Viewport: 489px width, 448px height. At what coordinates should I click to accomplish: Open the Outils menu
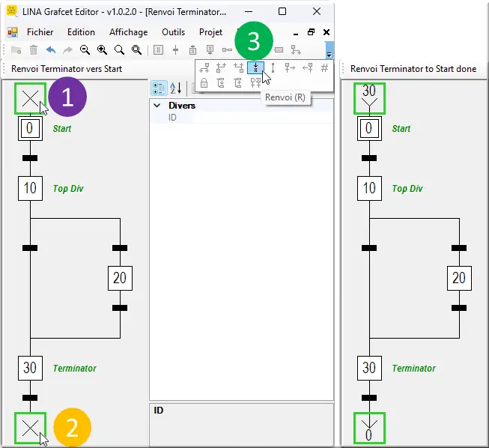174,32
